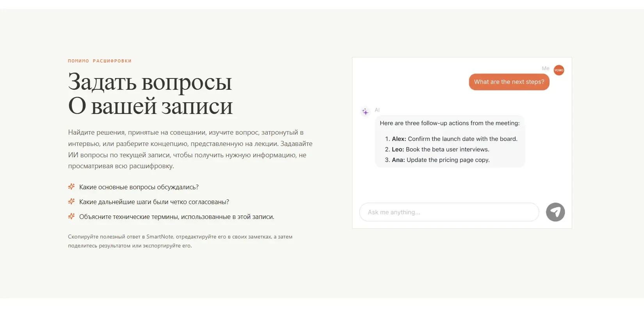
Task: Click the orange VOMO user avatar
Action: click(x=559, y=70)
